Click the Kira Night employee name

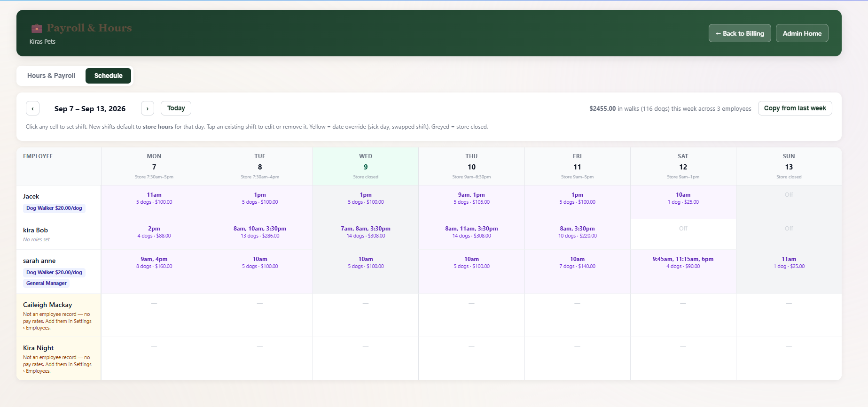click(38, 348)
